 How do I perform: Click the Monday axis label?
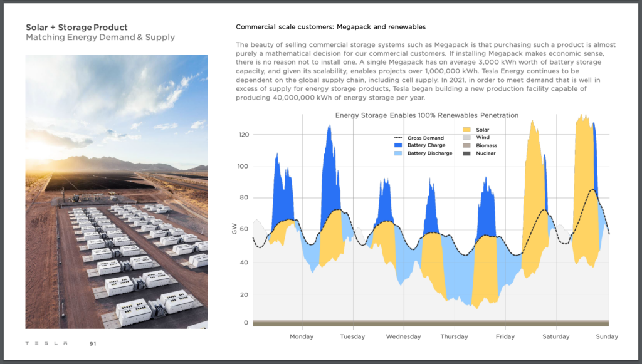coord(302,336)
